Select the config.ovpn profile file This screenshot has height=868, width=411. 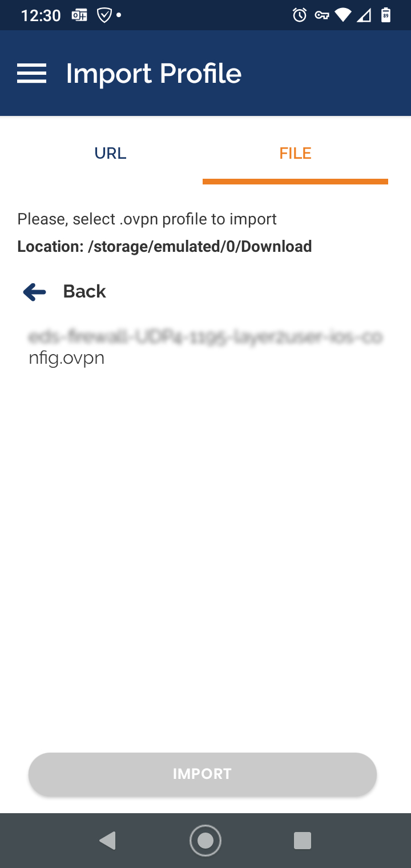click(x=205, y=347)
